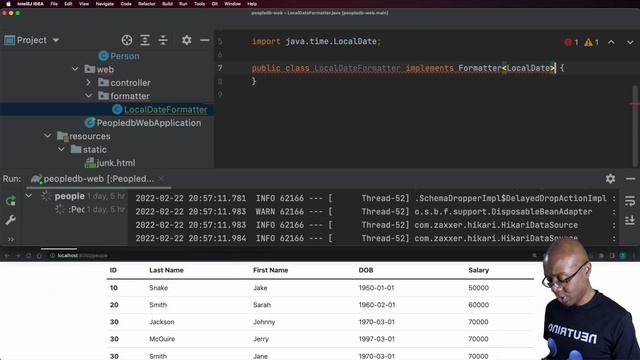The image size is (640, 360).
Task: Hide the Project tool window
Action: pyautogui.click(x=204, y=40)
